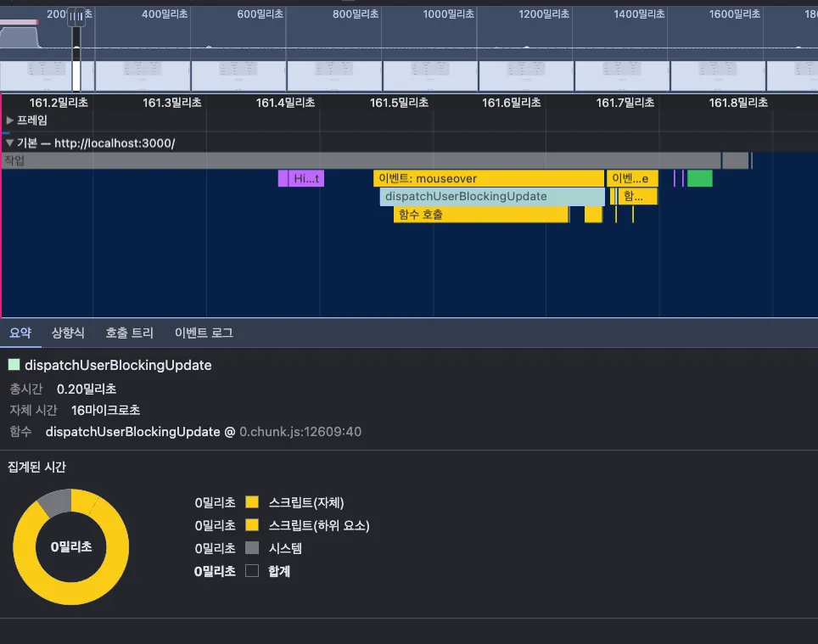Screen dimensions: 818x644
Task: Click the 함수 호출 flame block
Action: [x=480, y=215]
